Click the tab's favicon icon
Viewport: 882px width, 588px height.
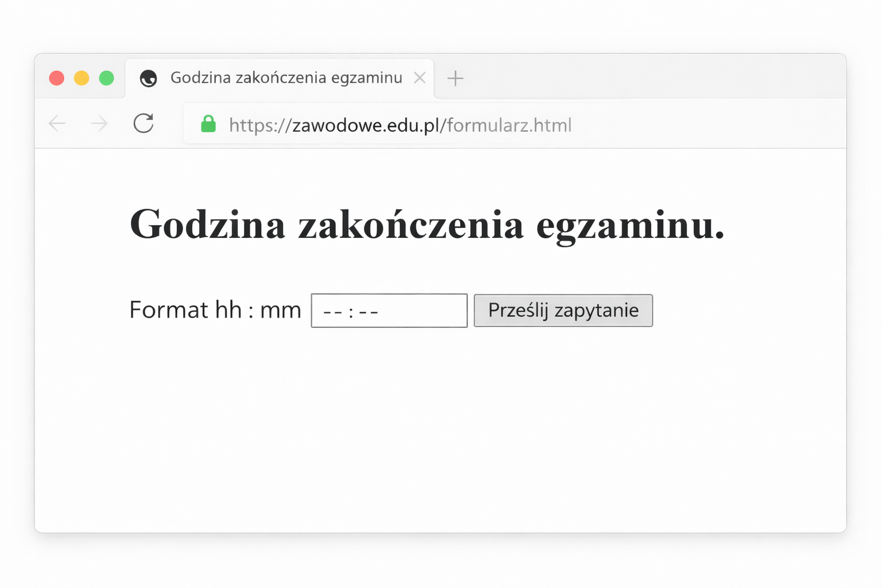pyautogui.click(x=149, y=78)
